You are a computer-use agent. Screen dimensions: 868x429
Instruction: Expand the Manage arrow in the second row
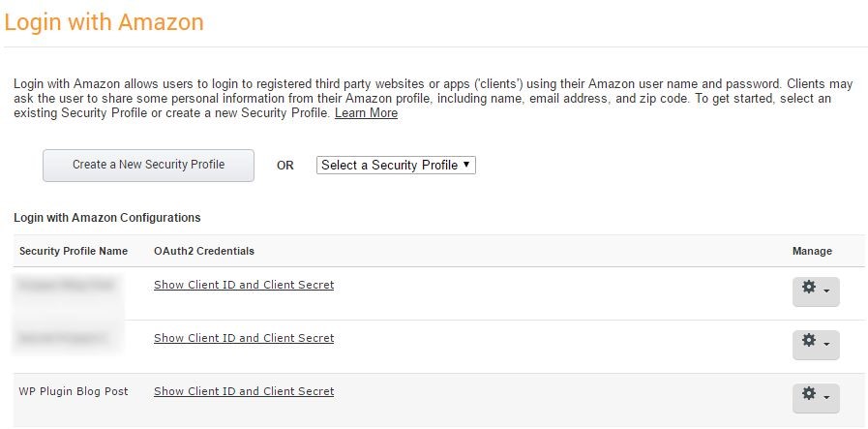[826, 344]
